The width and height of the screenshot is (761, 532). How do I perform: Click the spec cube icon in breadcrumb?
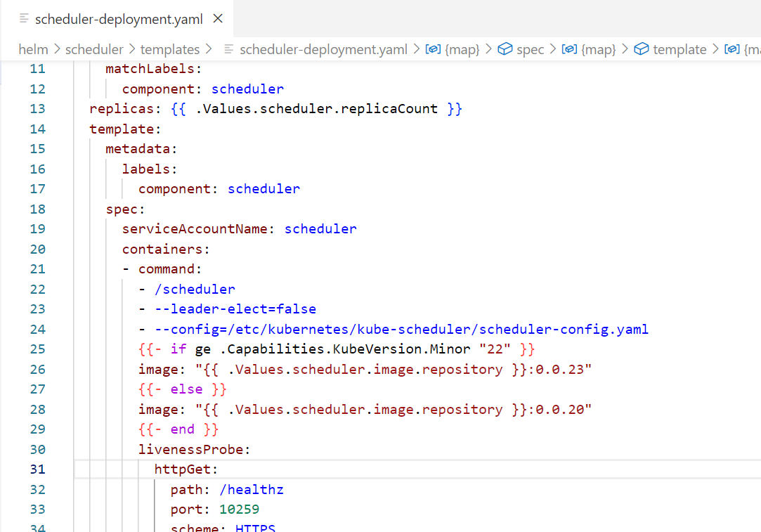coord(505,49)
